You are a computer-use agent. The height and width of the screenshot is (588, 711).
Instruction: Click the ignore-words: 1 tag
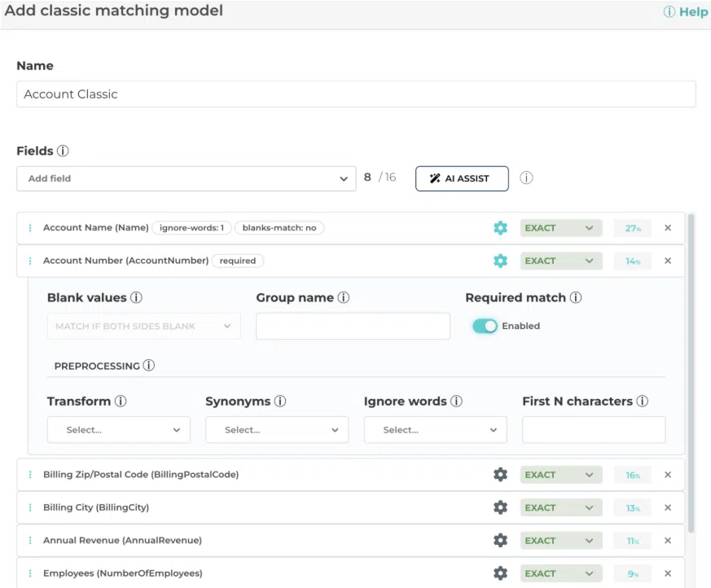(x=192, y=227)
